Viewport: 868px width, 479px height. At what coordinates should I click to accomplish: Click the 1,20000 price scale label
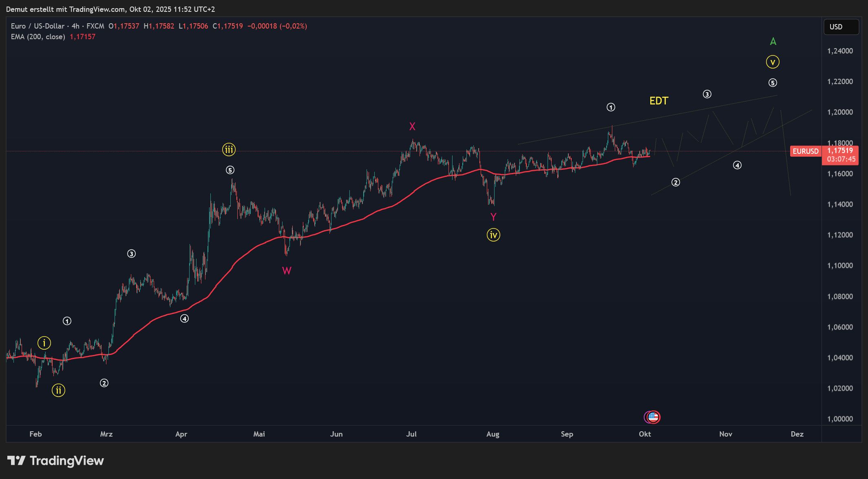840,112
